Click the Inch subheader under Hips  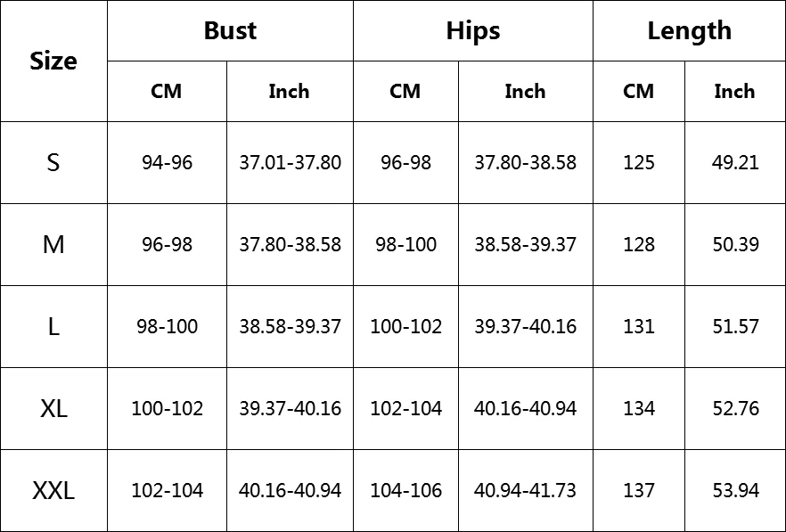[x=525, y=91]
